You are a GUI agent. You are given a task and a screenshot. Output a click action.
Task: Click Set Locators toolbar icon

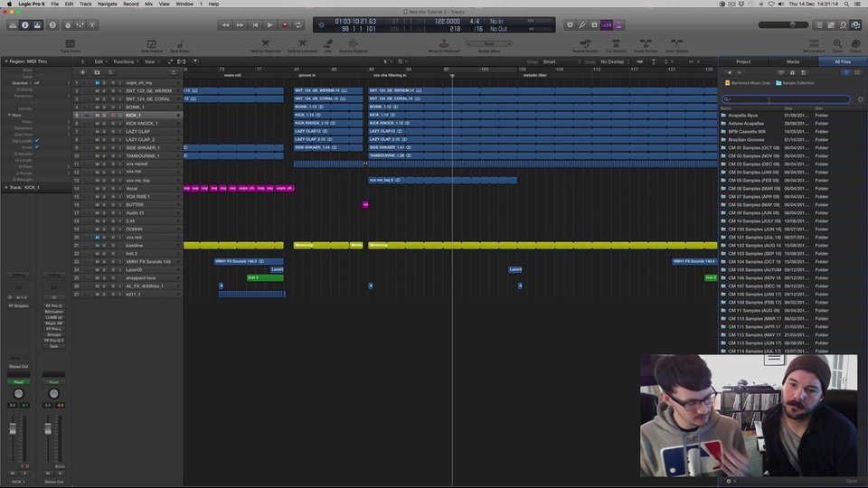coord(814,43)
